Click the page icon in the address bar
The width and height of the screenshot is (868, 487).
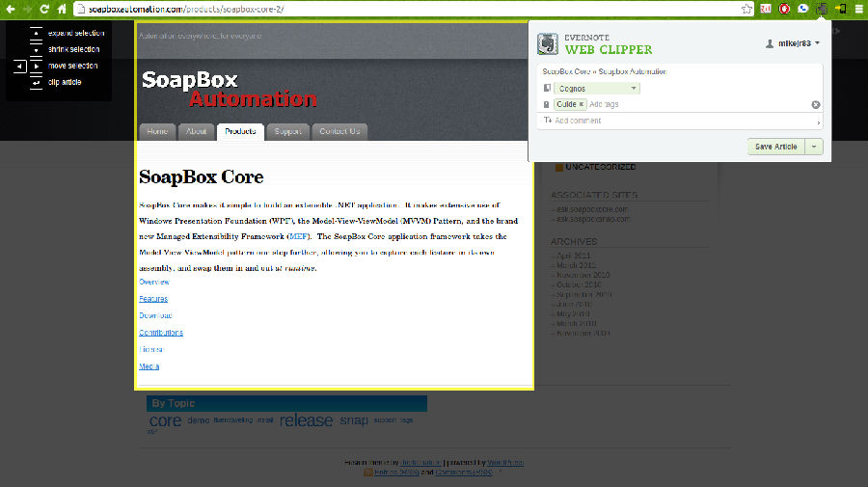(x=81, y=9)
